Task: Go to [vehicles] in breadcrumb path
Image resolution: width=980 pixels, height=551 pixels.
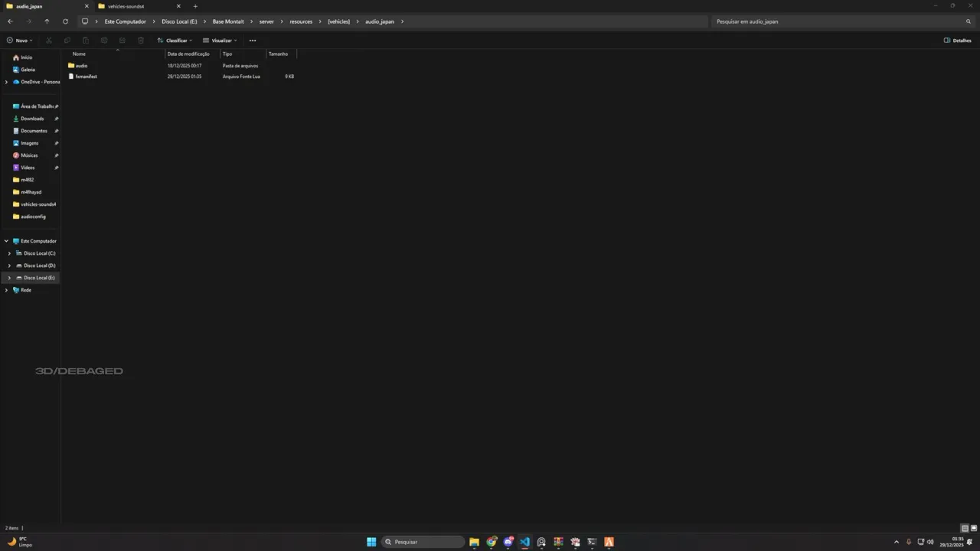Action: pyautogui.click(x=338, y=21)
